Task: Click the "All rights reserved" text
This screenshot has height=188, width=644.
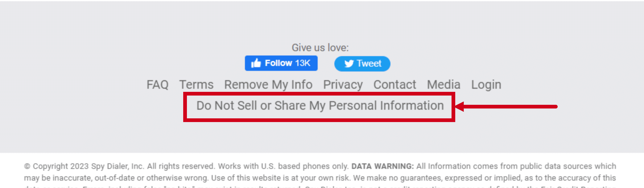Action: click(x=181, y=166)
